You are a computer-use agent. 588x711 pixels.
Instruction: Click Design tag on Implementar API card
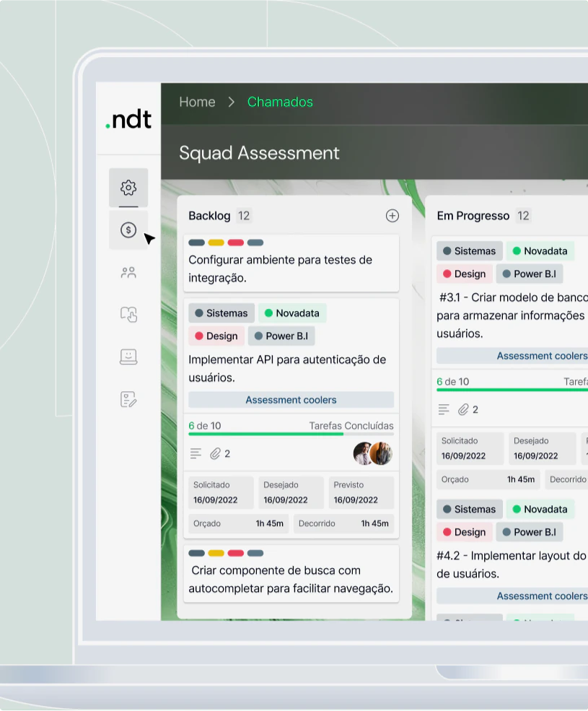pyautogui.click(x=216, y=336)
